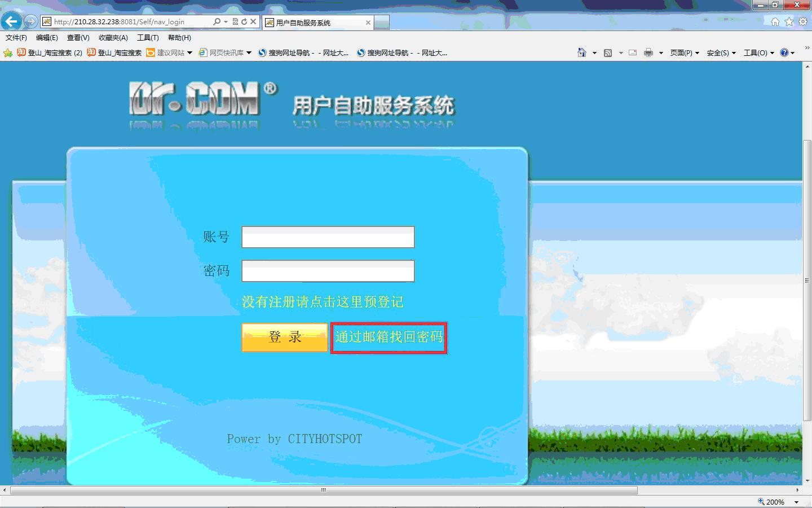812x508 pixels.
Task: Open the 查看(V) menu
Action: [x=78, y=38]
